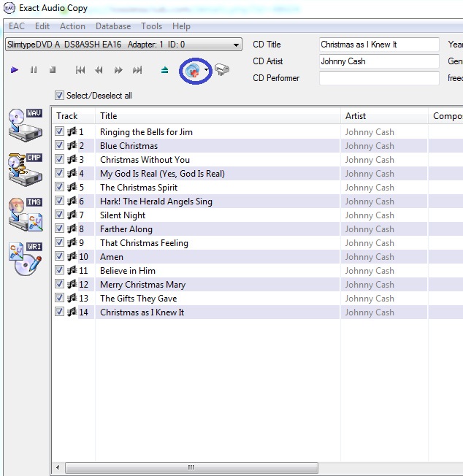The height and width of the screenshot is (476, 463).
Task: Sort by the Title column header
Action: pos(218,115)
